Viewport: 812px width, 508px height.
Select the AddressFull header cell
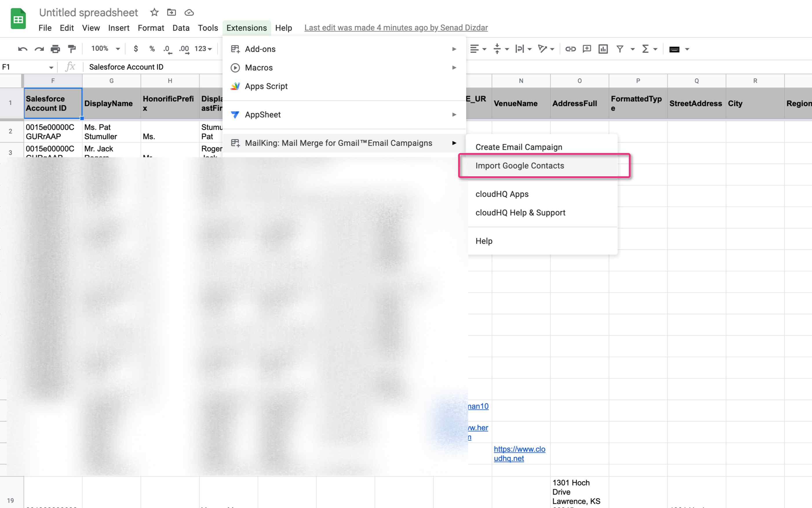click(x=579, y=104)
